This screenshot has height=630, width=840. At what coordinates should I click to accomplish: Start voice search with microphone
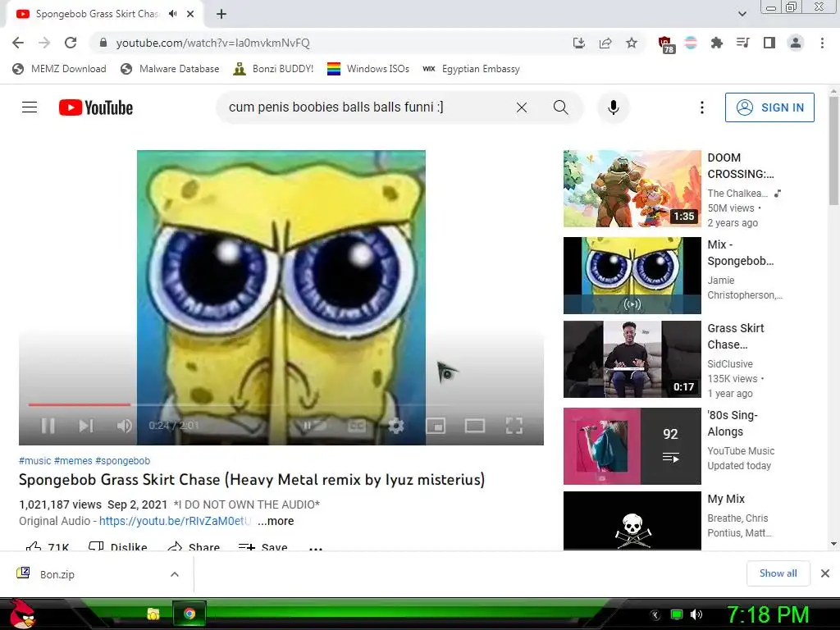[x=614, y=107]
